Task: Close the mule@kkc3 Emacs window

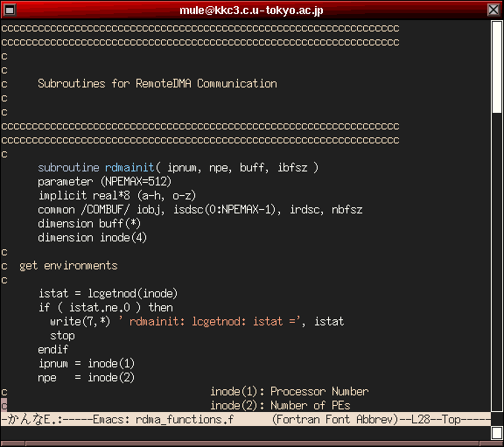Action: (x=493, y=10)
